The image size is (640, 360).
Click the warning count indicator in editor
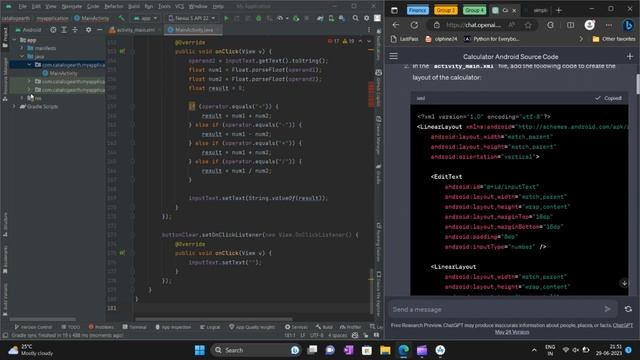pyautogui.click(x=348, y=41)
